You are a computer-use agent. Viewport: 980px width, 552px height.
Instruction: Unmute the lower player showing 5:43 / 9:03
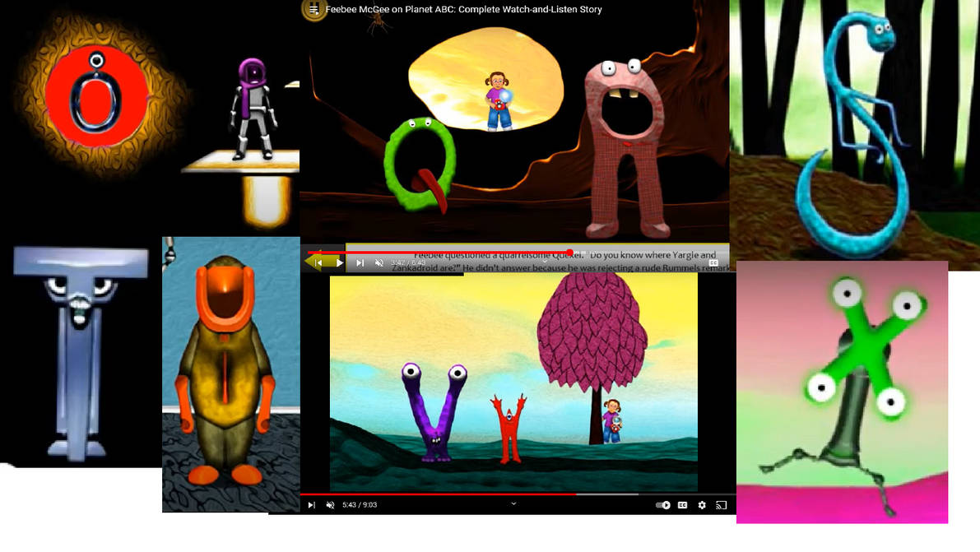pyautogui.click(x=330, y=505)
